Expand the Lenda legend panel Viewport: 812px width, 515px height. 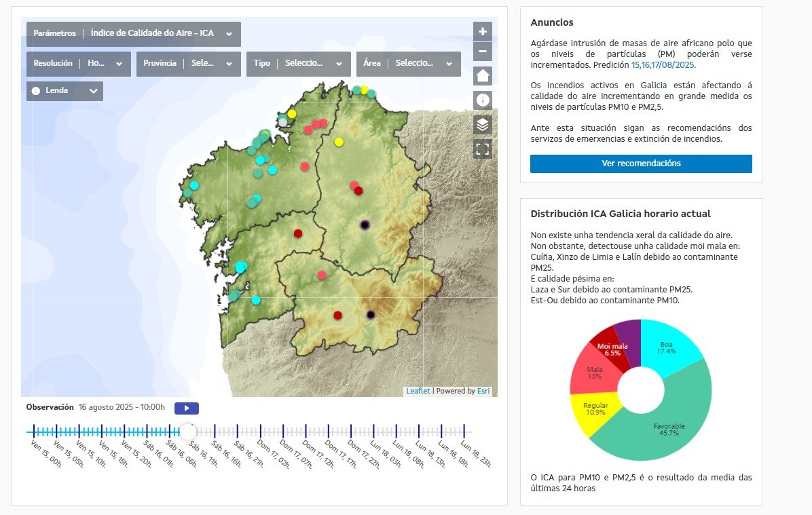tap(94, 90)
